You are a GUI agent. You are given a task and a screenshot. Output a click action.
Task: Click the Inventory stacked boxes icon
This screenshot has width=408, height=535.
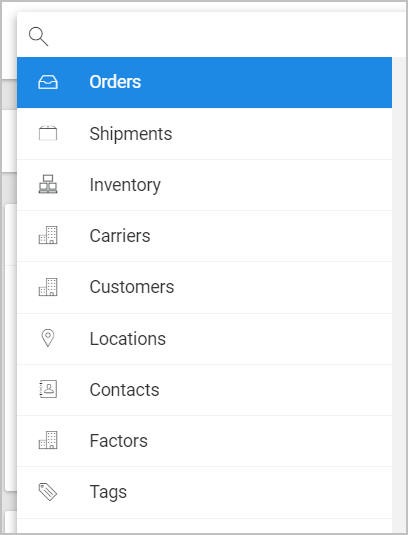(x=48, y=184)
